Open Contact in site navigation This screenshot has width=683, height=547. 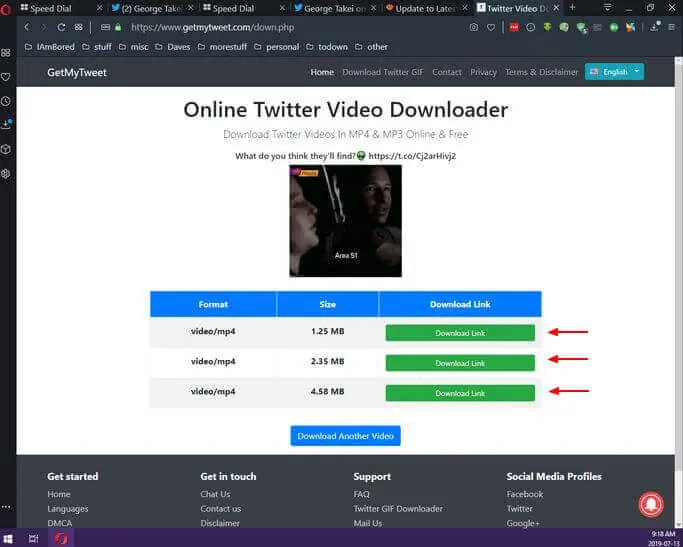pos(446,72)
